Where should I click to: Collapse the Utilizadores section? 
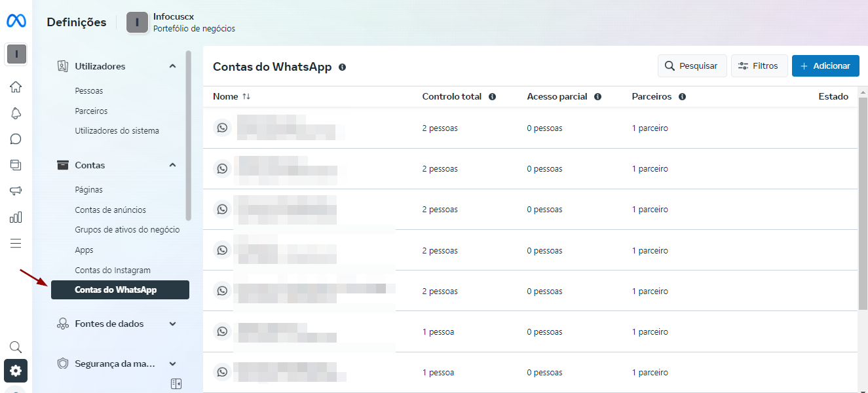click(x=172, y=66)
